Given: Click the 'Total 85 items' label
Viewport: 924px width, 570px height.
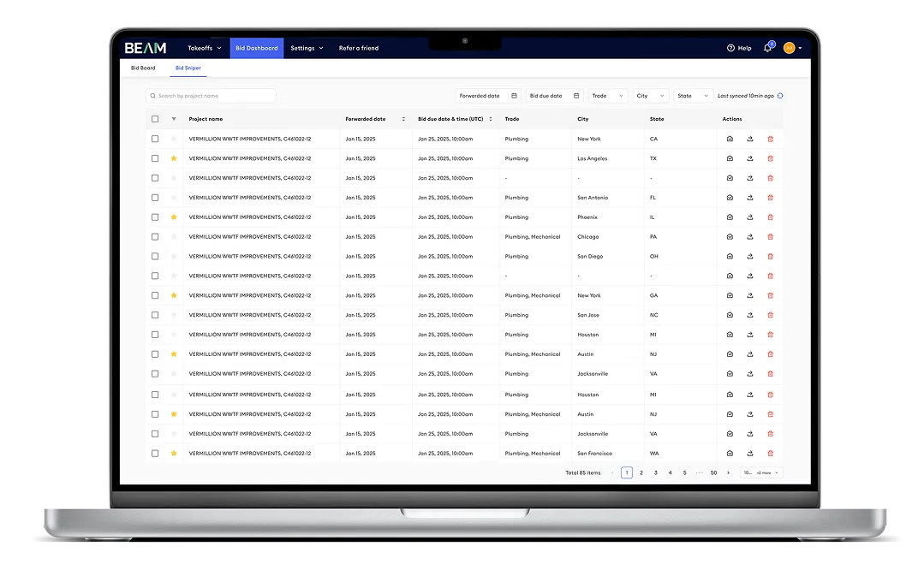Looking at the screenshot, I should (x=583, y=472).
